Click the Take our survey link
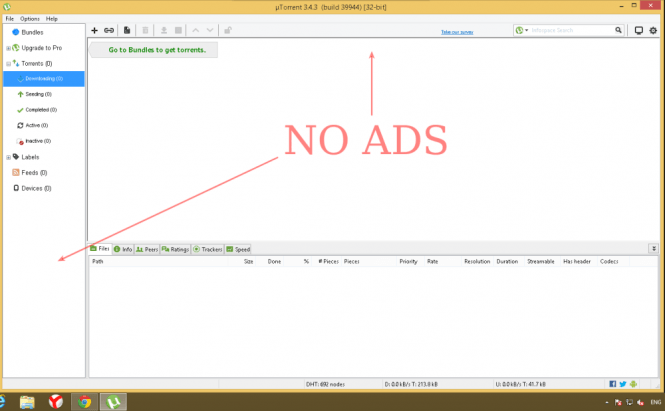 pos(457,32)
